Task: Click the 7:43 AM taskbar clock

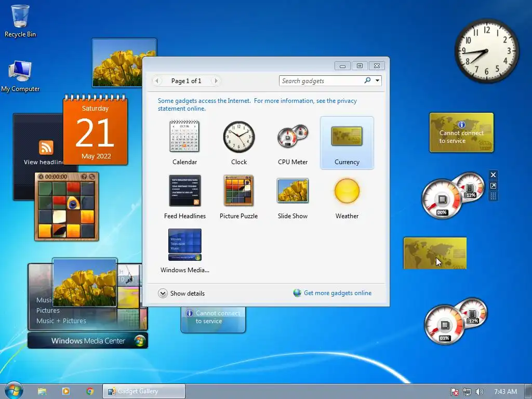Action: (x=506, y=392)
